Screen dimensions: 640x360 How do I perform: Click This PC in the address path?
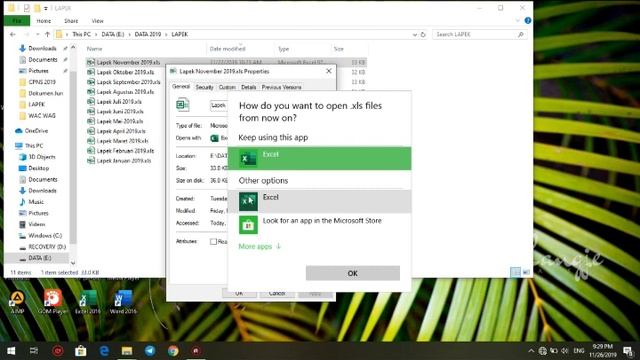coord(81,35)
